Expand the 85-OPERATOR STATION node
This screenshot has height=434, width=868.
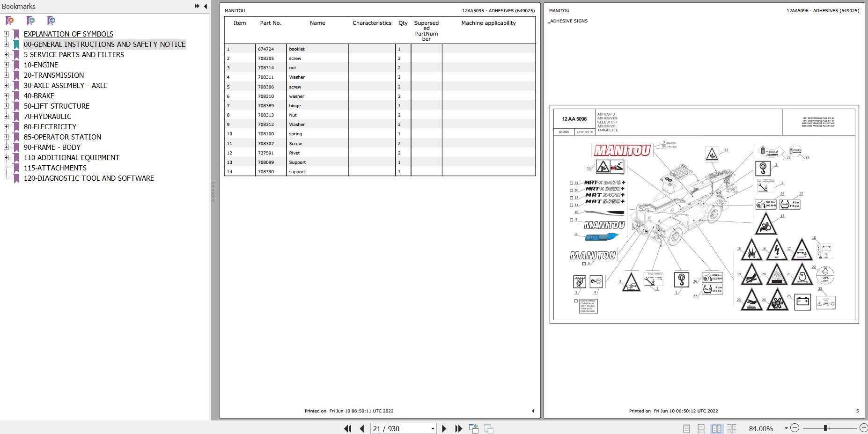tap(6, 137)
